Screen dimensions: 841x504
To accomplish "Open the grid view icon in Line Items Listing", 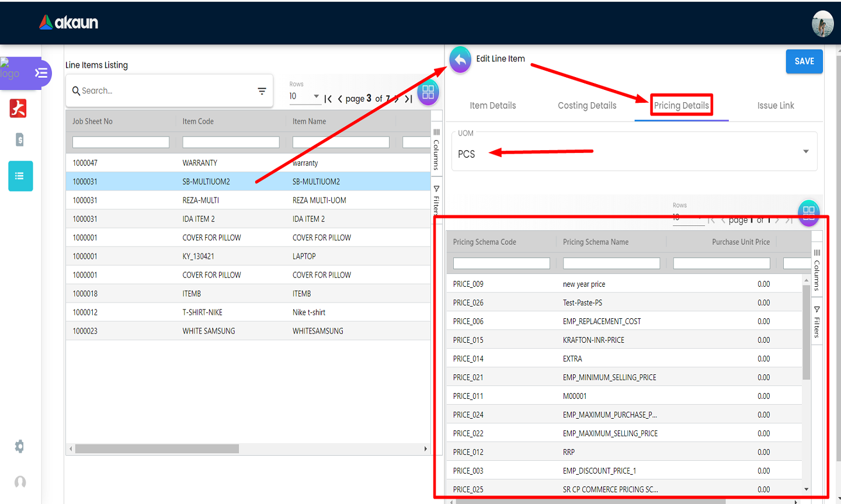I will tap(428, 92).
